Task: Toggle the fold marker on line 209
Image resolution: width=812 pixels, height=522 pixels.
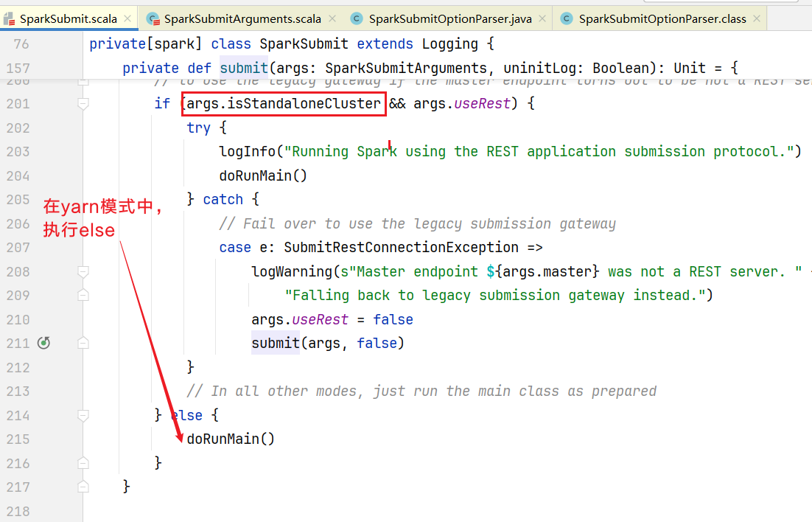Action: tap(83, 296)
